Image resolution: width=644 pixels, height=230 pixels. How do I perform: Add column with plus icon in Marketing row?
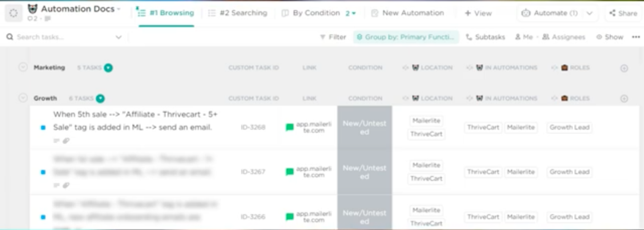point(624,68)
